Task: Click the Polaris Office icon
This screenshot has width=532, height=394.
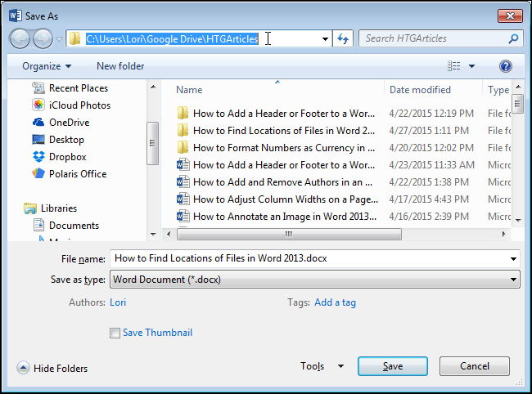Action: pos(38,173)
